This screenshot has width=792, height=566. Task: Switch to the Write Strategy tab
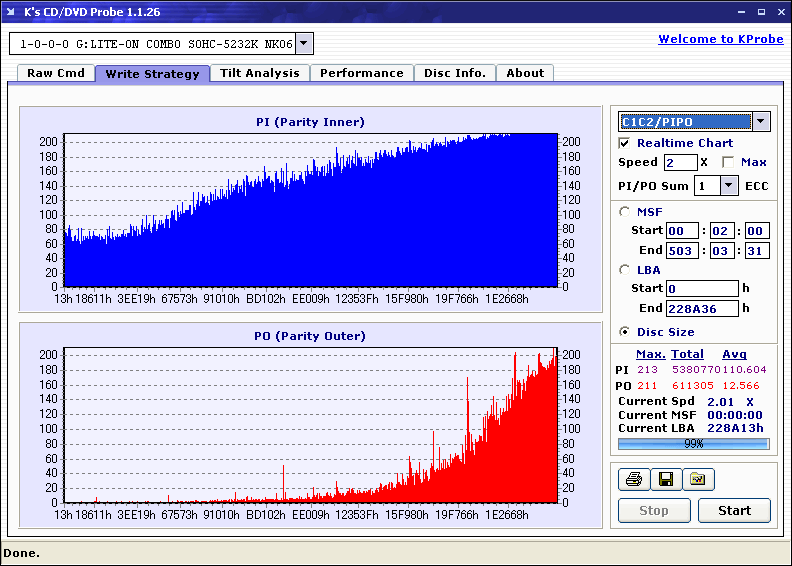[x=153, y=74]
